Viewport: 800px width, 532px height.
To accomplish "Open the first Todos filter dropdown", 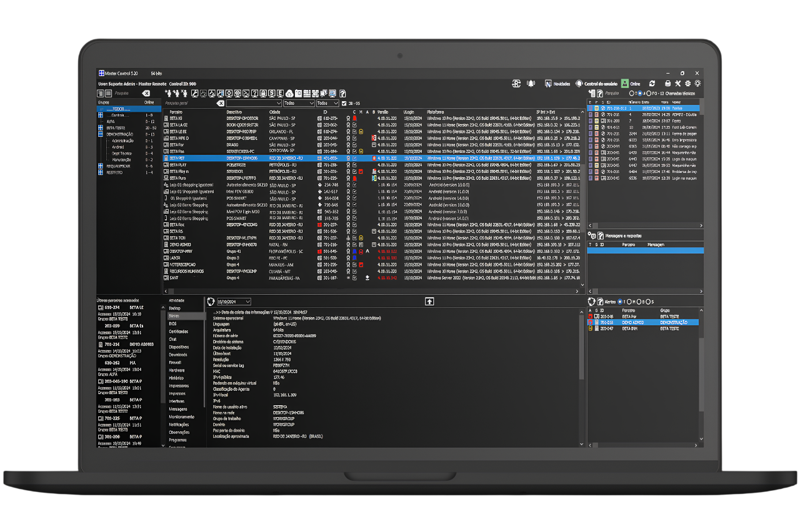I will pyautogui.click(x=298, y=104).
